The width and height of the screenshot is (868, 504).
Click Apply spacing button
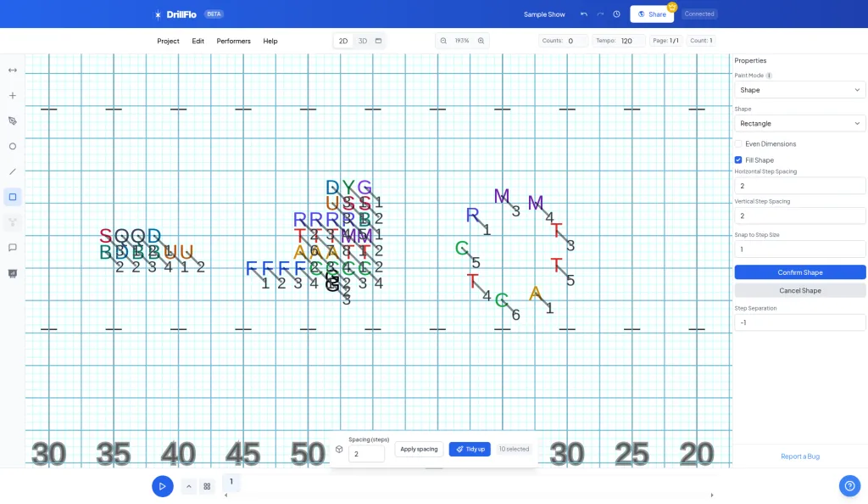pyautogui.click(x=419, y=449)
